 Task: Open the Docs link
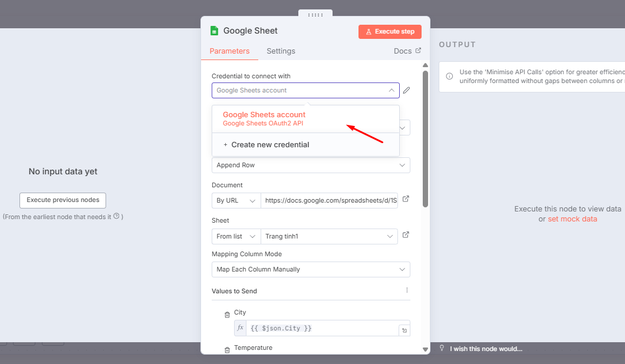pyautogui.click(x=403, y=51)
